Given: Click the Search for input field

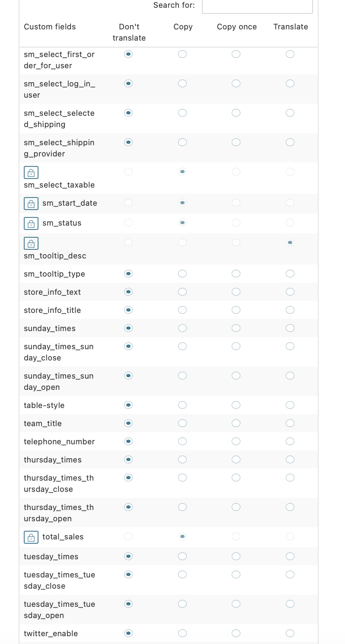Looking at the screenshot, I should 257,6.
